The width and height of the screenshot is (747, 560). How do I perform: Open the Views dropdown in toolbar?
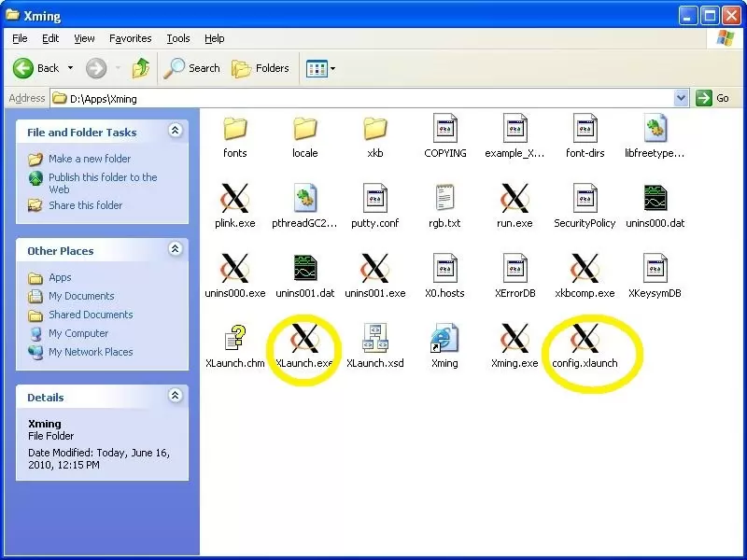321,68
